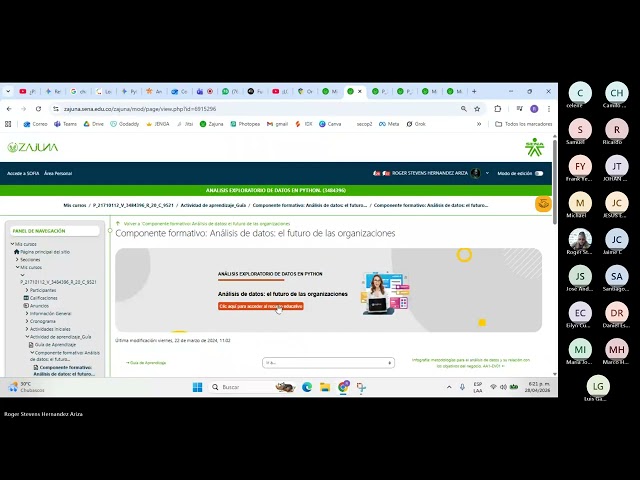Switch to the Google tab
Viewport: 640px width, 480px height.
tap(78, 91)
